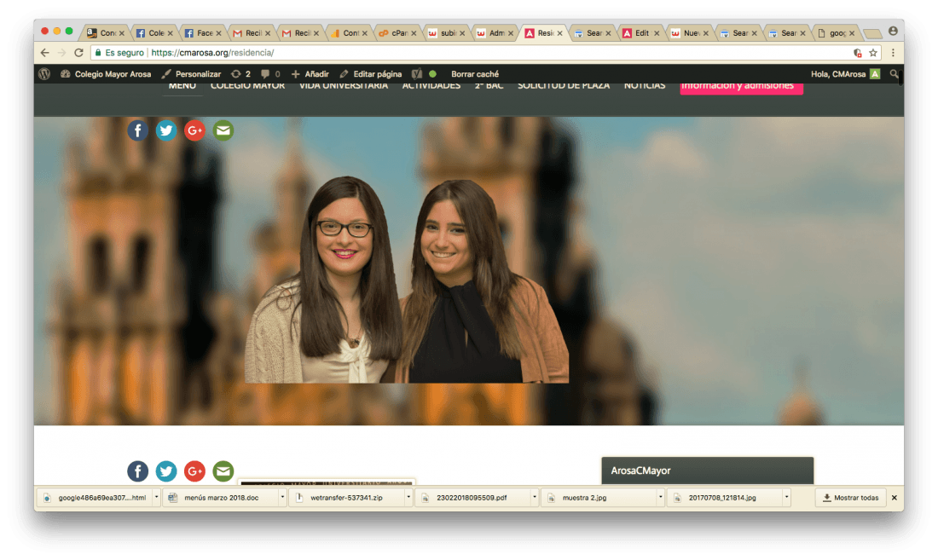Open the Colegio Mayor Arosa site menu
Screen dimensions: 938x560
[106, 74]
